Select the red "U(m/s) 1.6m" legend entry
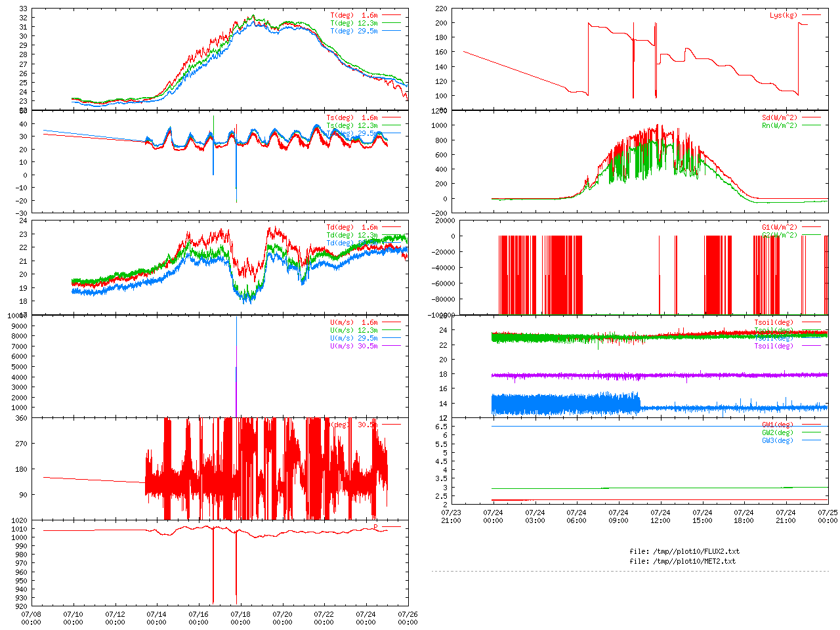 coord(354,323)
